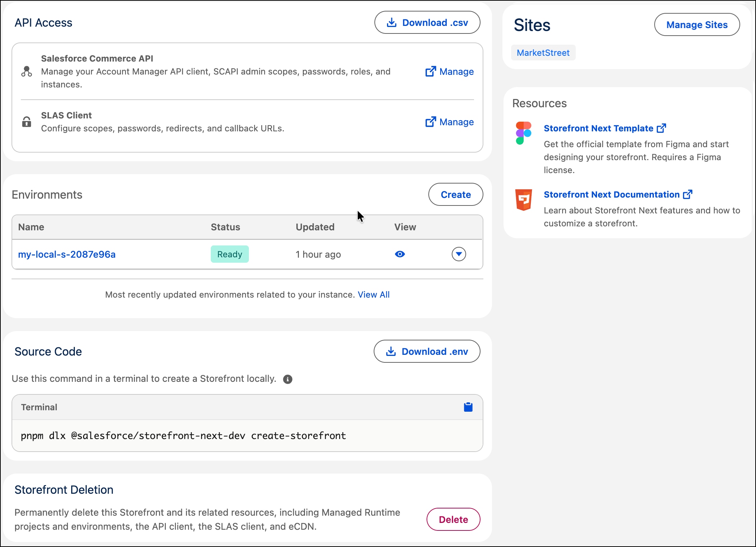Click the Updated column header
Image resolution: width=756 pixels, height=547 pixels.
pos(315,227)
